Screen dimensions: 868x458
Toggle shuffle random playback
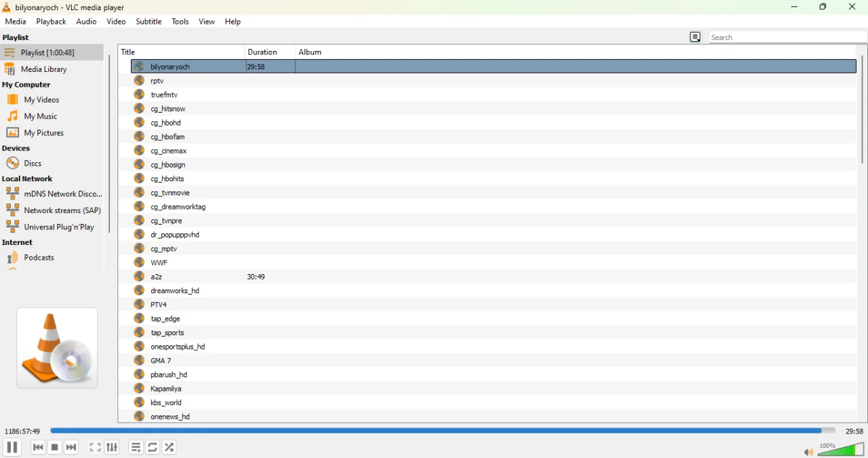[170, 448]
